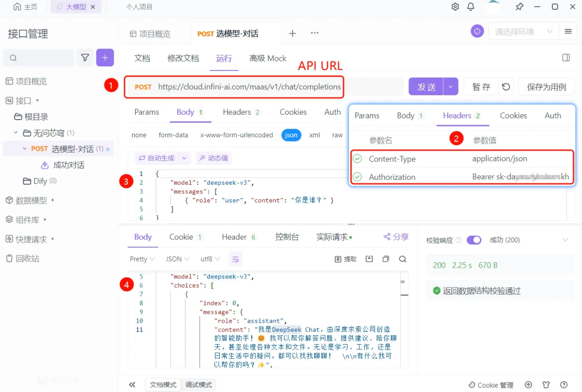Add new item with purple plus button
The height and width of the screenshot is (392, 582).
click(x=105, y=58)
